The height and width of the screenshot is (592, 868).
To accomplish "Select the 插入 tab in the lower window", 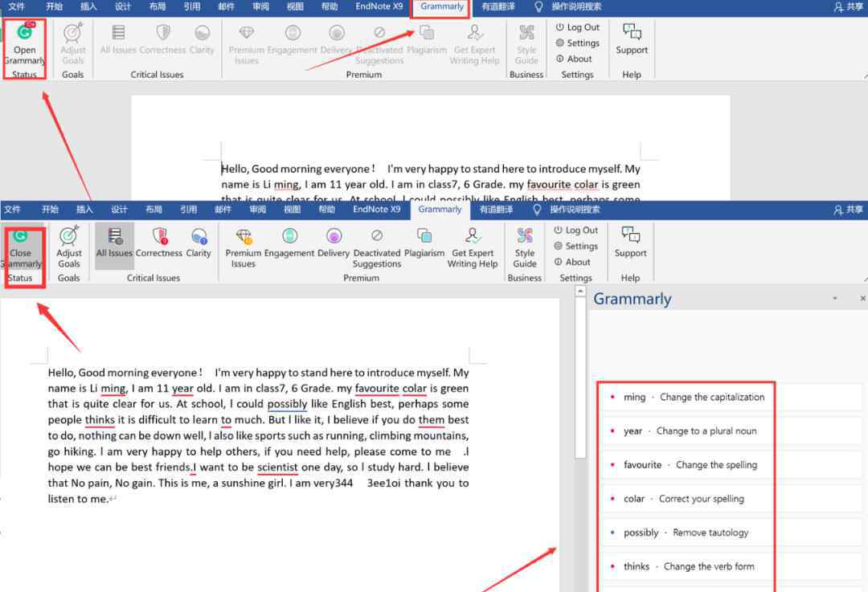I will [84, 209].
